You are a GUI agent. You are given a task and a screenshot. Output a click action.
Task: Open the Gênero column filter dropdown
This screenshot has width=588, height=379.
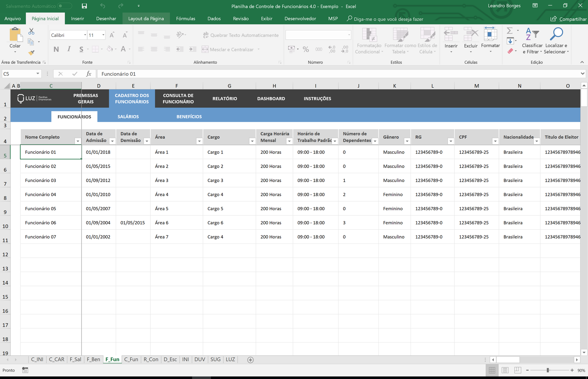tap(407, 141)
